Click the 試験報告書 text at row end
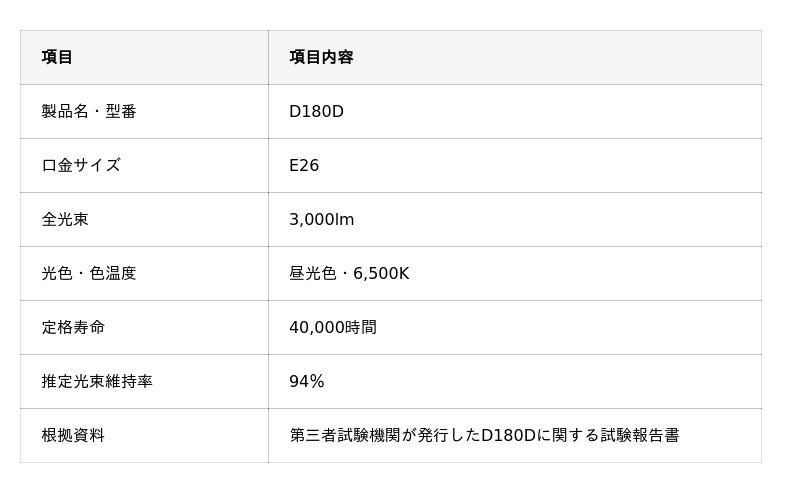This screenshot has height=493, width=800. tap(640, 435)
